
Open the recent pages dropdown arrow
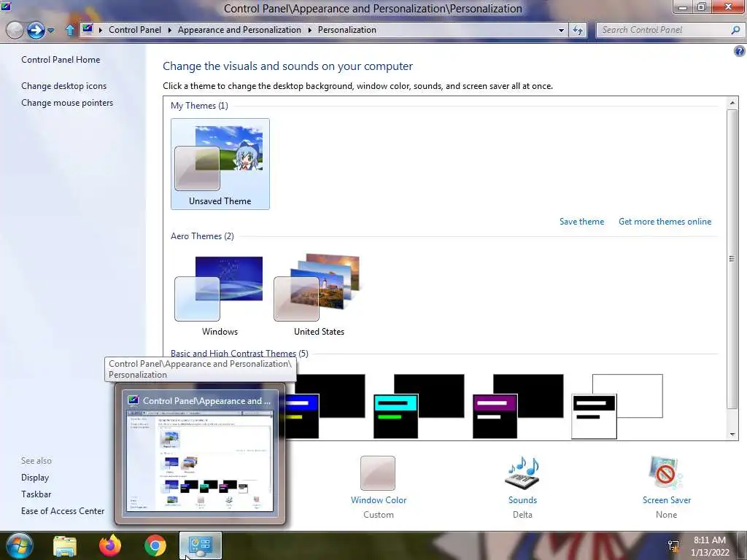[50, 31]
